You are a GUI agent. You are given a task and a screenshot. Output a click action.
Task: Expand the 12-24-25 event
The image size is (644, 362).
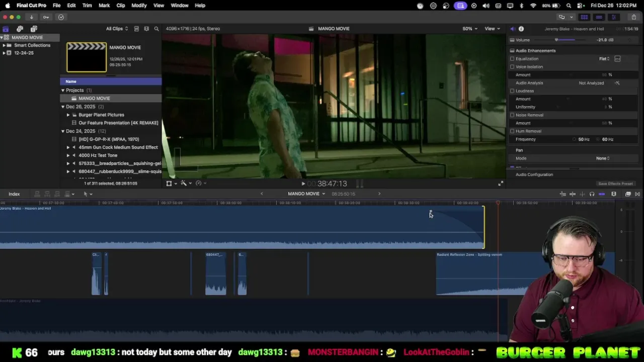point(4,53)
